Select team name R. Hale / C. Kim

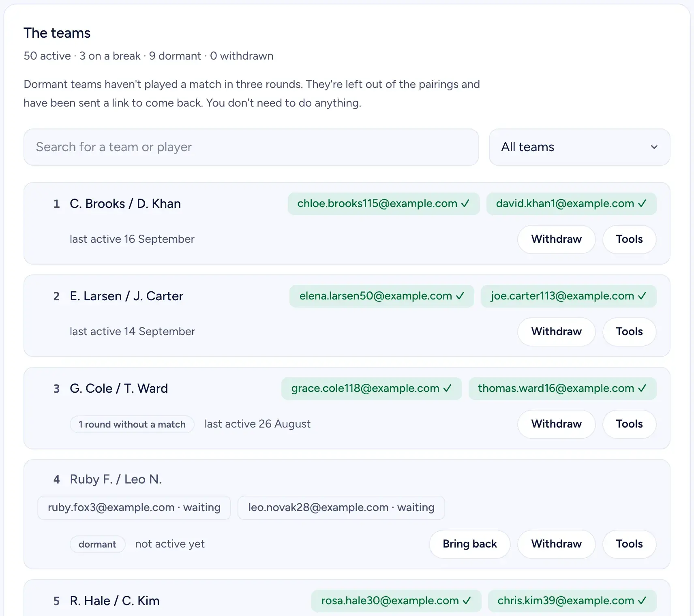tap(115, 601)
